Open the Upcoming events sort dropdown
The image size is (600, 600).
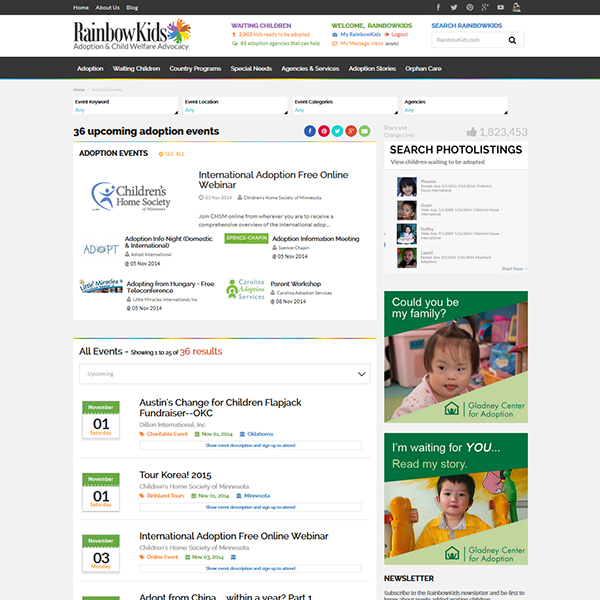[x=225, y=374]
